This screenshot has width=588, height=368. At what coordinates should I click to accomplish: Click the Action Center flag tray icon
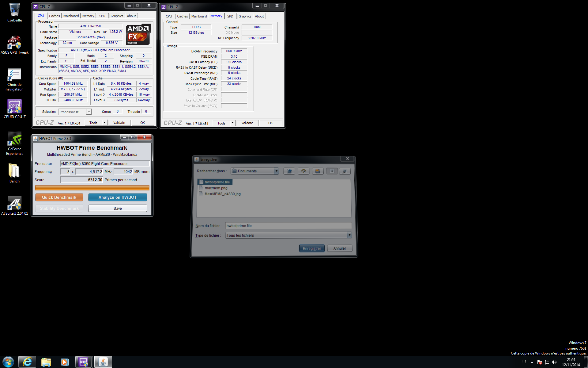[540, 362]
